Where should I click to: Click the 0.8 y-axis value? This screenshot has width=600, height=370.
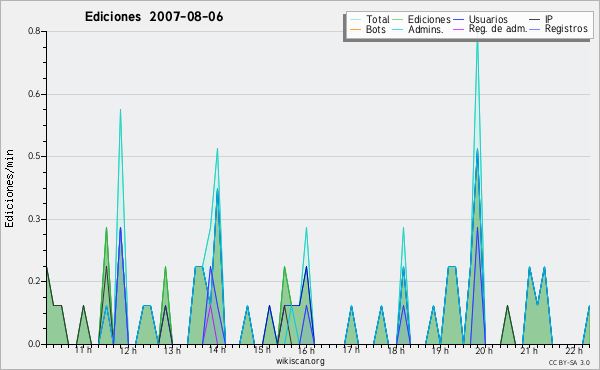tap(34, 31)
